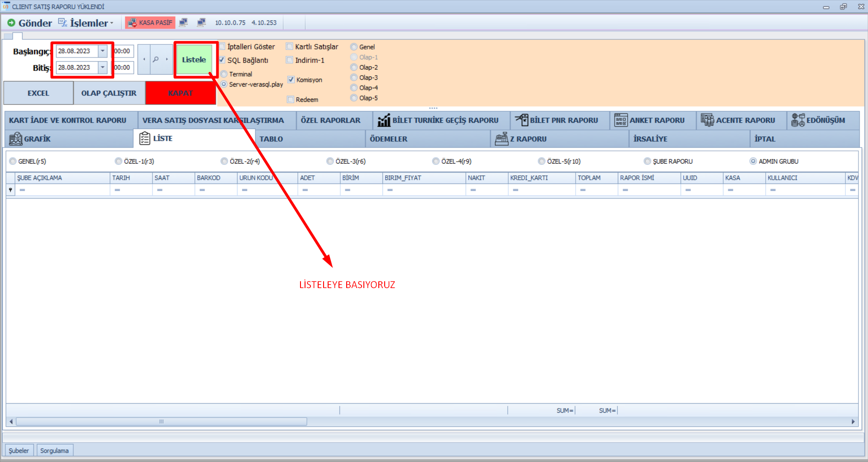Click the Bilet PNR Raporu turnstile icon
Image resolution: width=868 pixels, height=462 pixels.
522,120
